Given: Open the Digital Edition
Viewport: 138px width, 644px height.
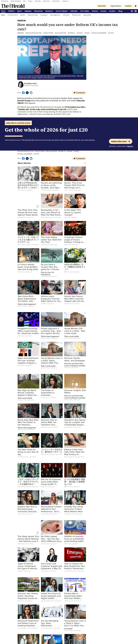Looking at the screenshot, I should point(116,6).
